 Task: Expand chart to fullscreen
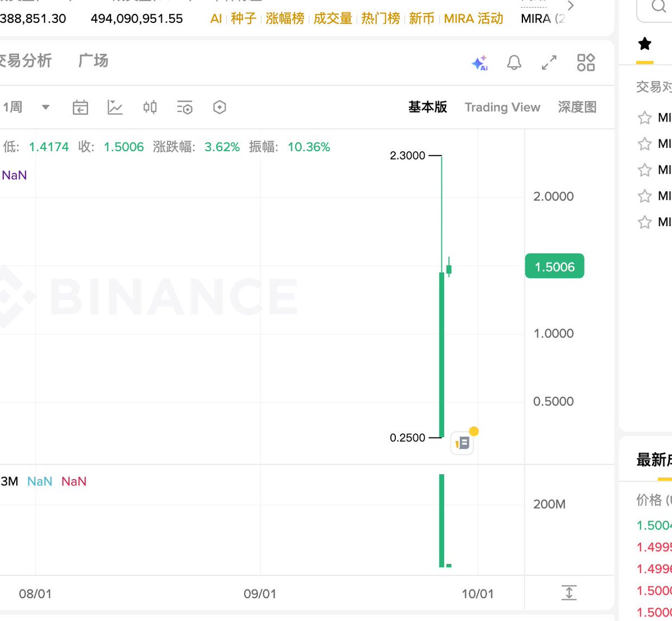pyautogui.click(x=549, y=63)
